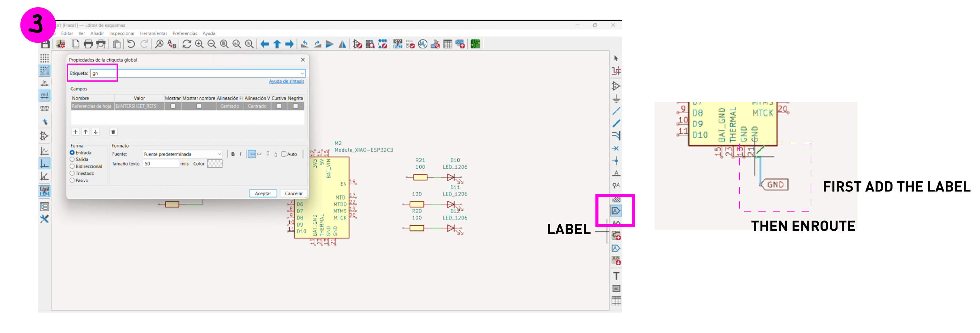Zoom in on the schematic

199,44
